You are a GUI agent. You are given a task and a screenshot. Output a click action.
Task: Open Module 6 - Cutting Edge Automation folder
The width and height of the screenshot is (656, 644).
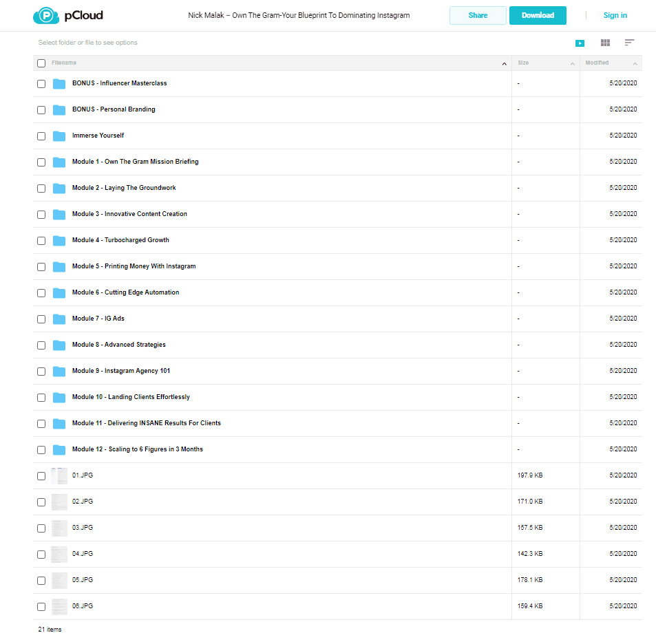(x=125, y=292)
